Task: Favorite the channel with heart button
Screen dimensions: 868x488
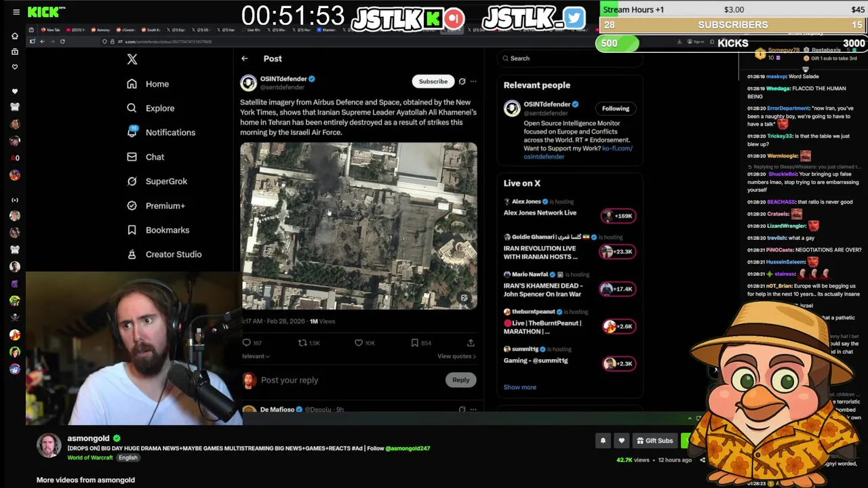Action: (x=621, y=441)
